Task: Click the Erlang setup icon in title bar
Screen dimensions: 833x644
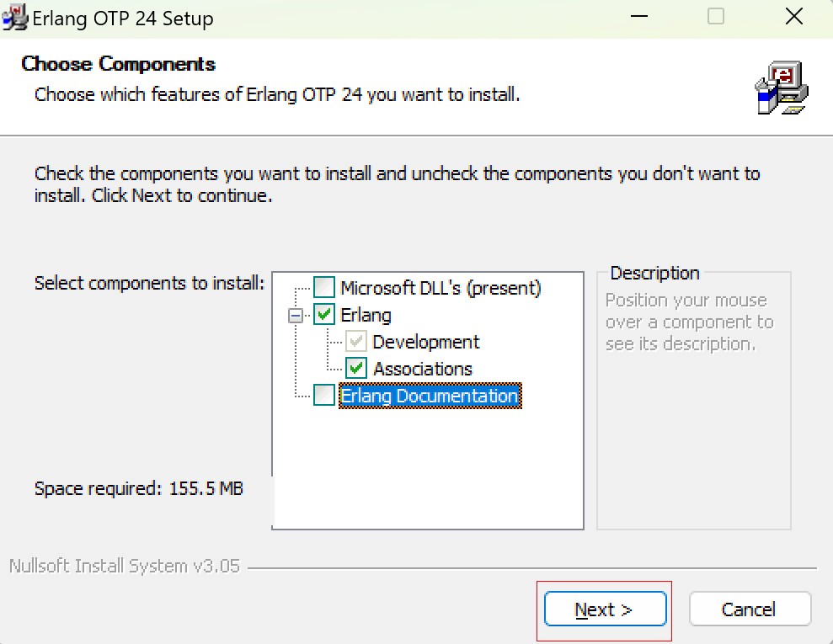Action: tap(14, 17)
